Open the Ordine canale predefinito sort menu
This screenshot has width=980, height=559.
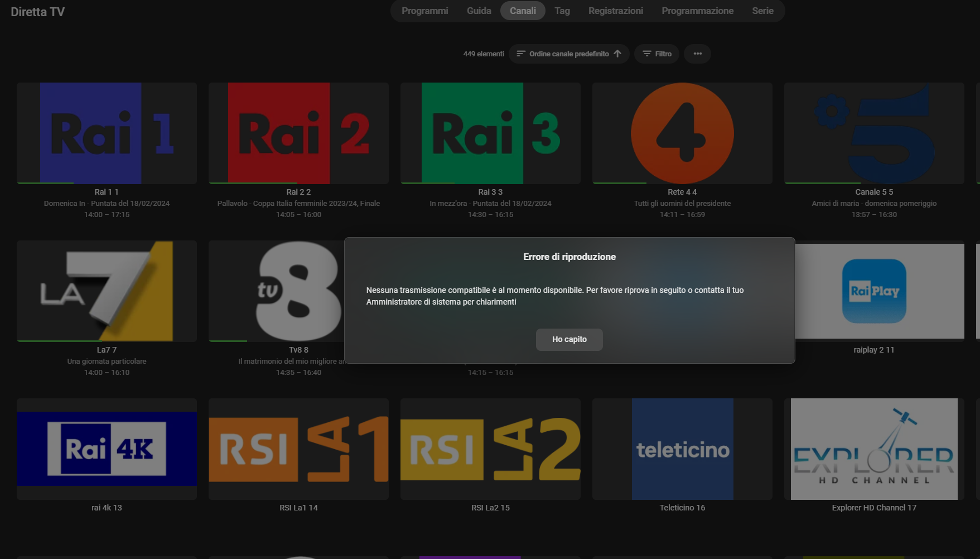click(569, 54)
